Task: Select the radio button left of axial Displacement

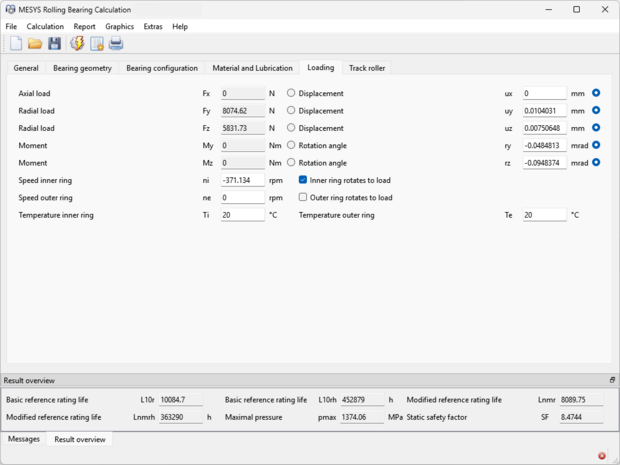Action: 291,93
